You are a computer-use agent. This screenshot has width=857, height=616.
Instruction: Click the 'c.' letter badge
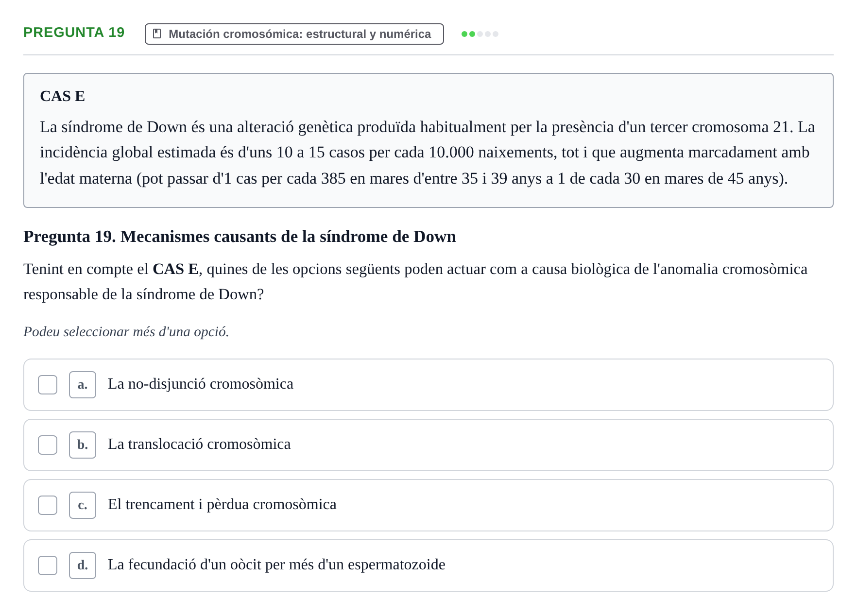83,505
